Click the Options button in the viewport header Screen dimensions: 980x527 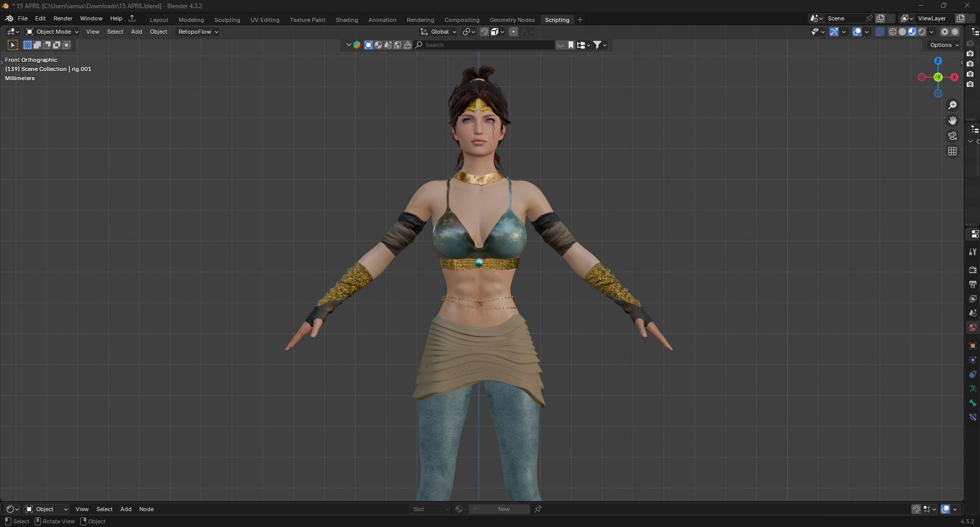(942, 44)
